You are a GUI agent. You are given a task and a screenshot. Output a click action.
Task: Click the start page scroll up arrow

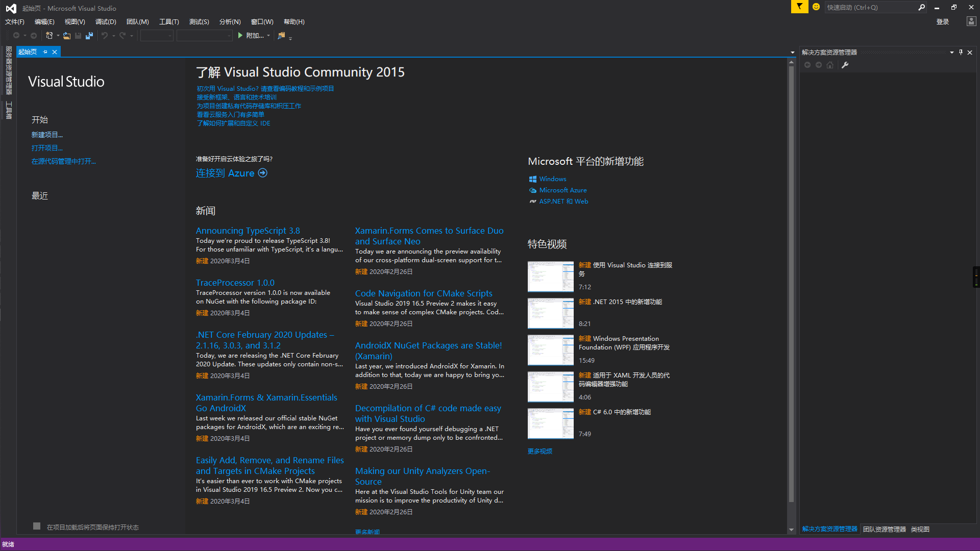(x=791, y=62)
